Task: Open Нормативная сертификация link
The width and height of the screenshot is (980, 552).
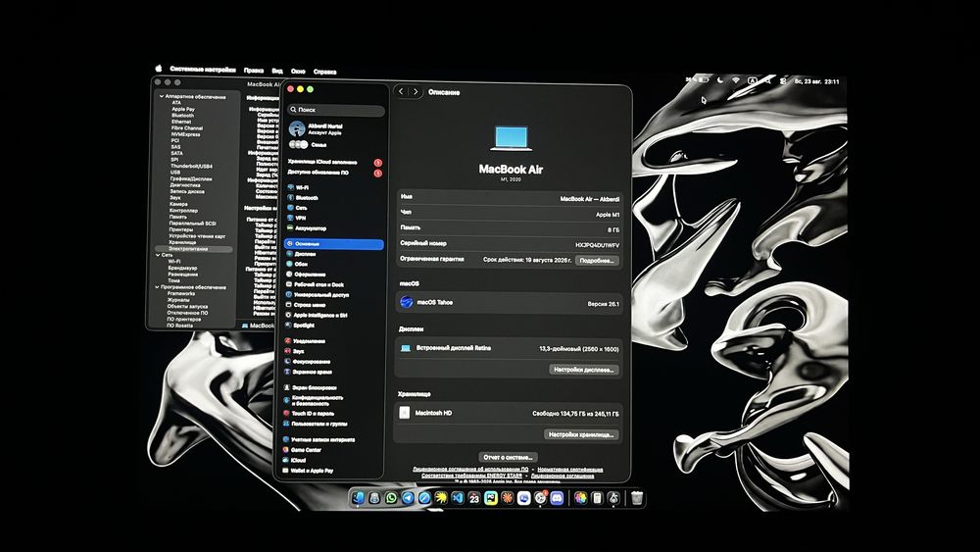Action: tap(570, 469)
